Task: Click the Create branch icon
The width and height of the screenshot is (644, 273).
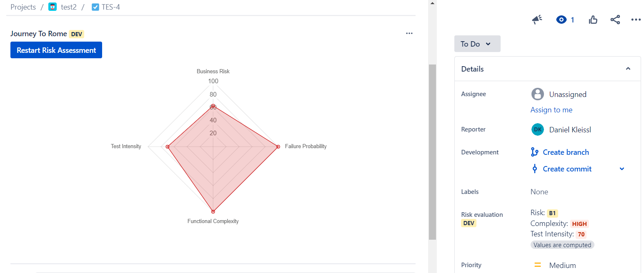Action: pyautogui.click(x=535, y=152)
